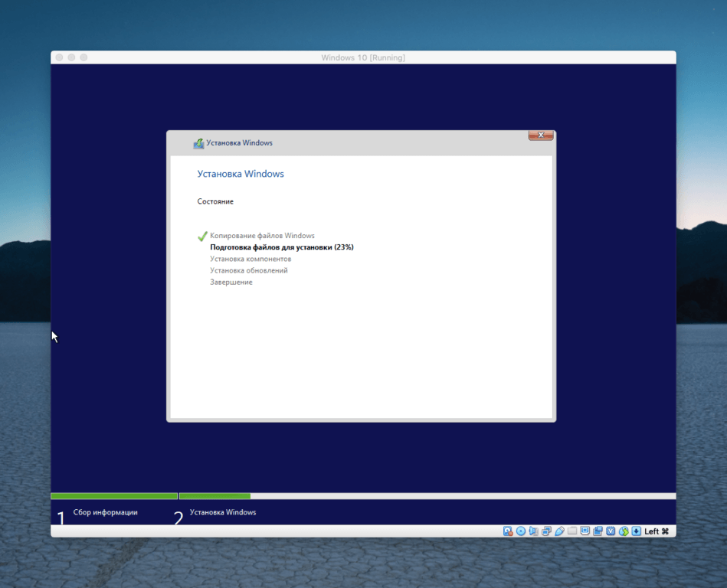Select Подготовка файлов для установки (23%) line
Image resolution: width=727 pixels, height=588 pixels.
282,247
